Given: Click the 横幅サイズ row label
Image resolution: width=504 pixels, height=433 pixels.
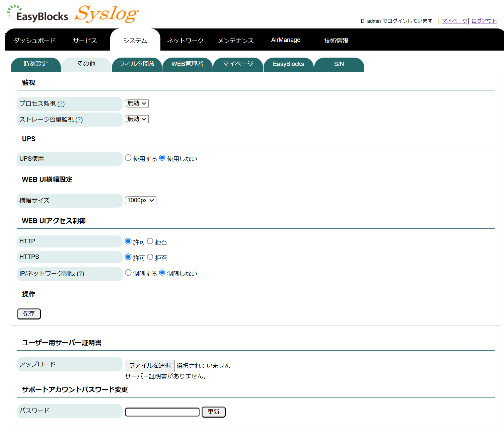Looking at the screenshot, I should [70, 201].
